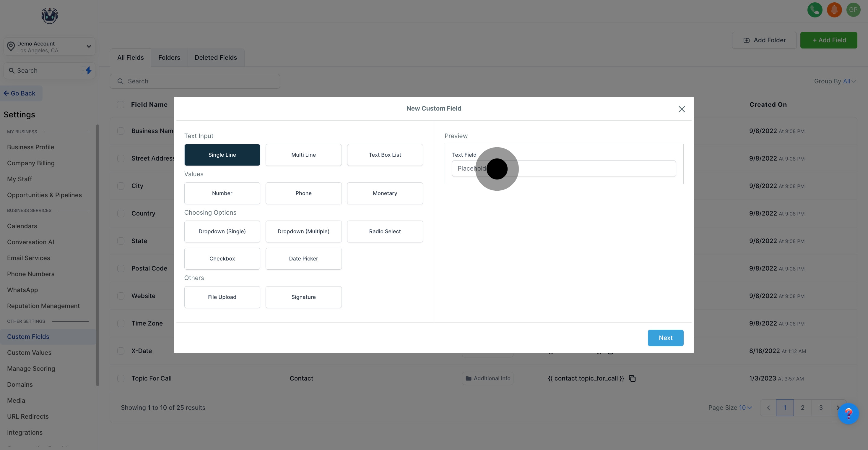Click the green phone dialer icon

[815, 10]
